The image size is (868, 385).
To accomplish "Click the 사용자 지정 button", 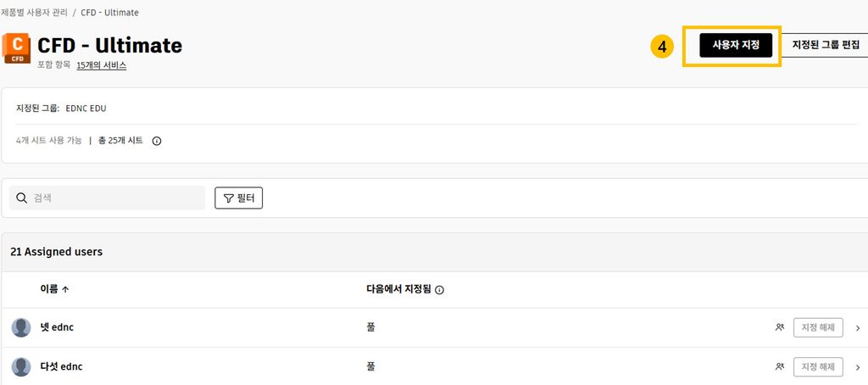I will pos(736,46).
